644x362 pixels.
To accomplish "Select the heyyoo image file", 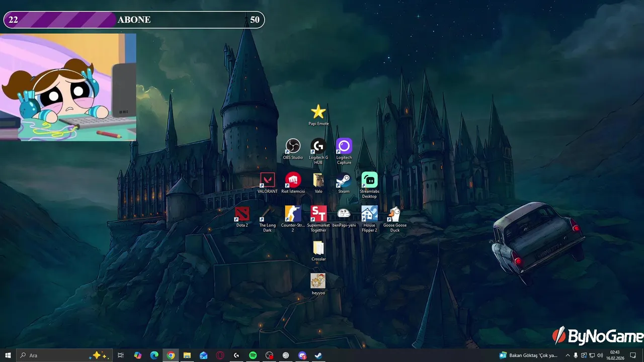I will pos(318,284).
